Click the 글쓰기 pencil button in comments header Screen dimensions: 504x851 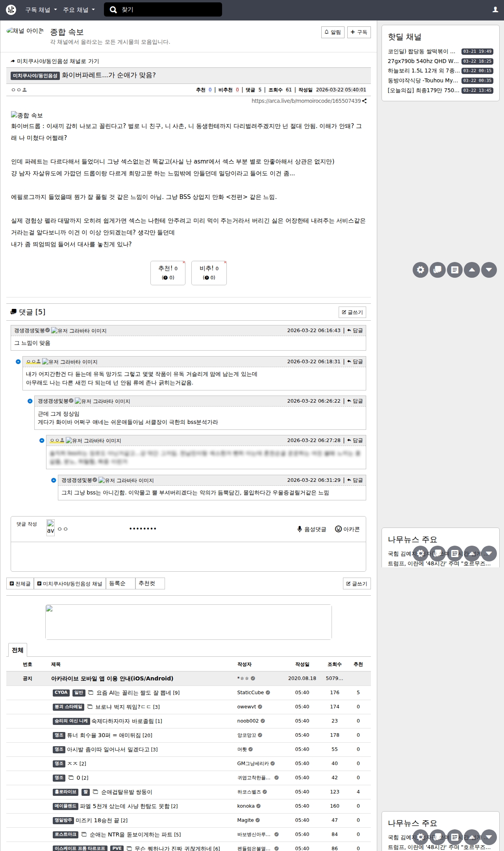(352, 312)
